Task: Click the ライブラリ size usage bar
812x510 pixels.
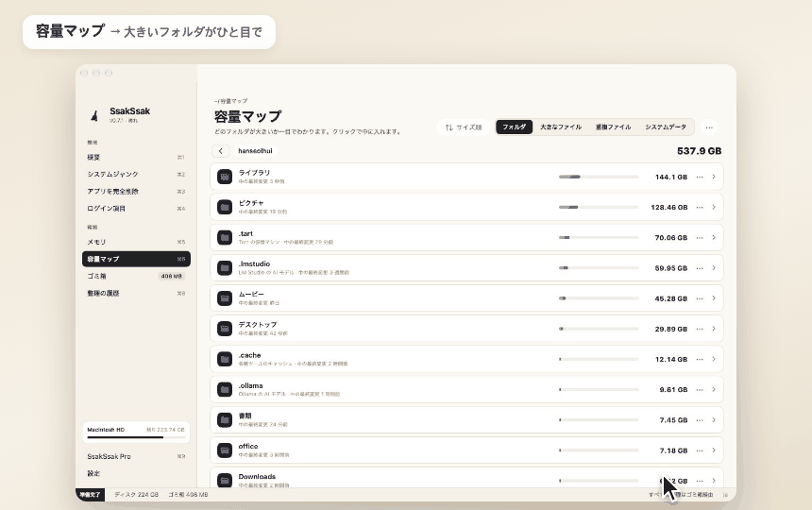Action: pos(599,177)
